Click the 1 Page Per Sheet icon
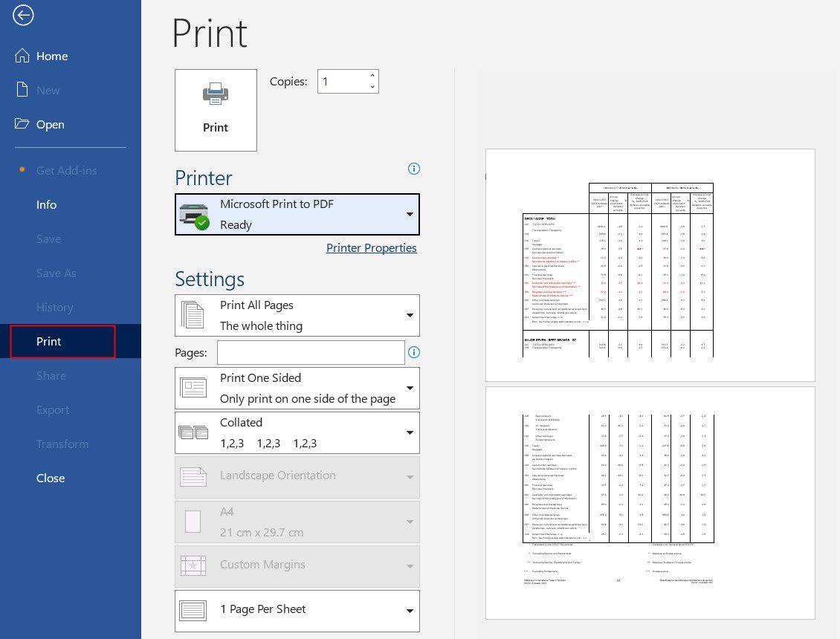Viewport: 840px width, 639px height. (193, 610)
